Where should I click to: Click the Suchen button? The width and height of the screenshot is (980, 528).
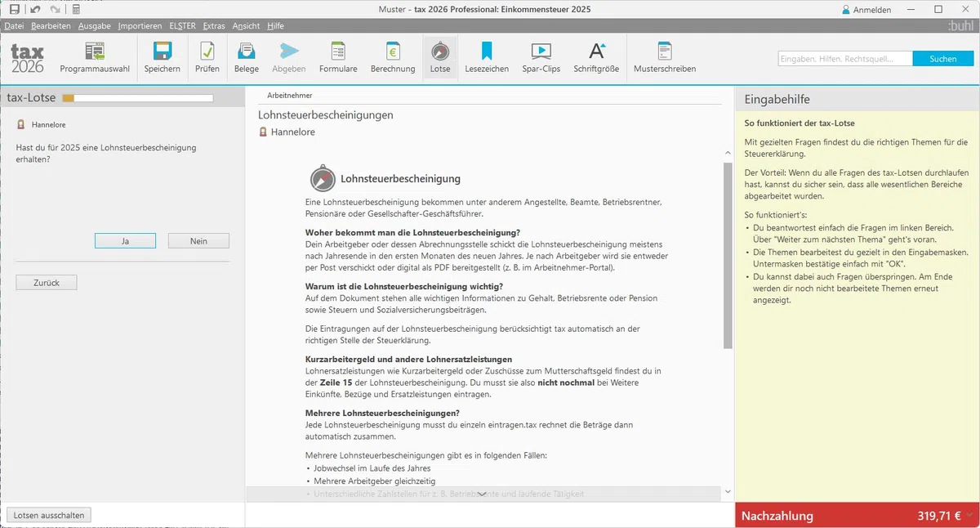[x=943, y=59]
